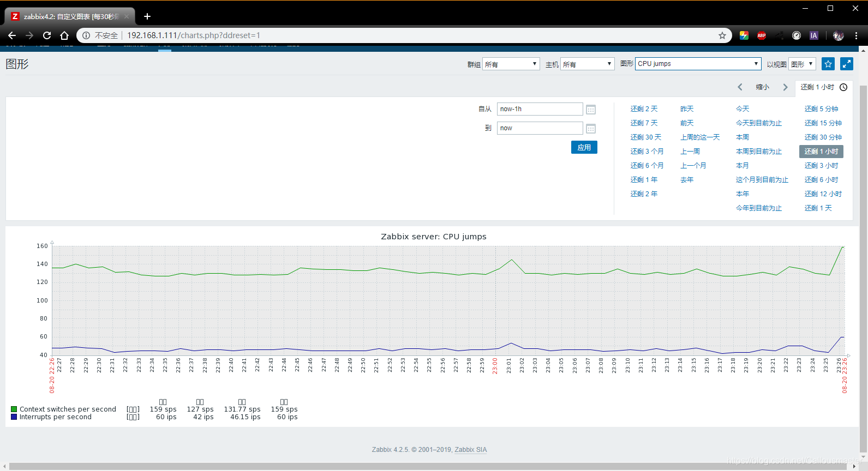Select 今年到目前为止 time range
Image resolution: width=868 pixels, height=471 pixels.
pyautogui.click(x=759, y=208)
